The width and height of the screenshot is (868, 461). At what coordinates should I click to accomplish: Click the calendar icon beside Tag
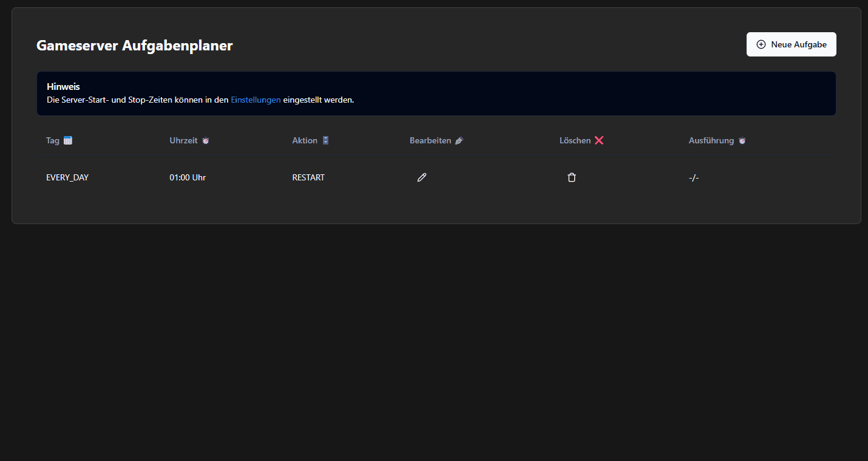pos(68,140)
